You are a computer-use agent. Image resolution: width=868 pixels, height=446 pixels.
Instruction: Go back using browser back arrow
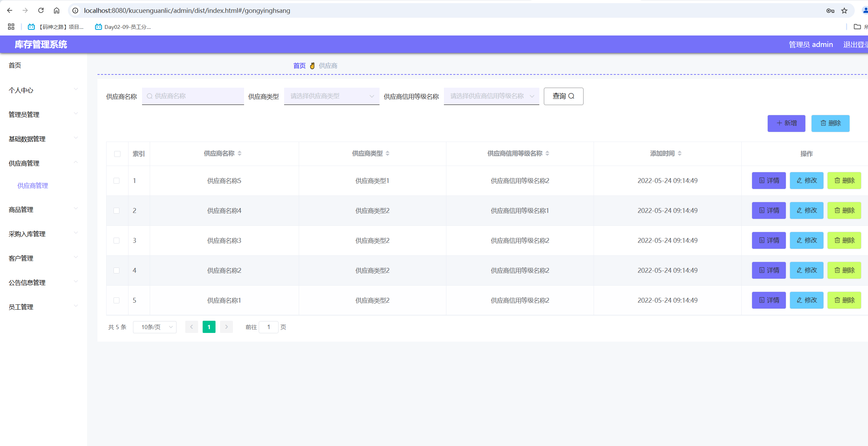[10, 10]
